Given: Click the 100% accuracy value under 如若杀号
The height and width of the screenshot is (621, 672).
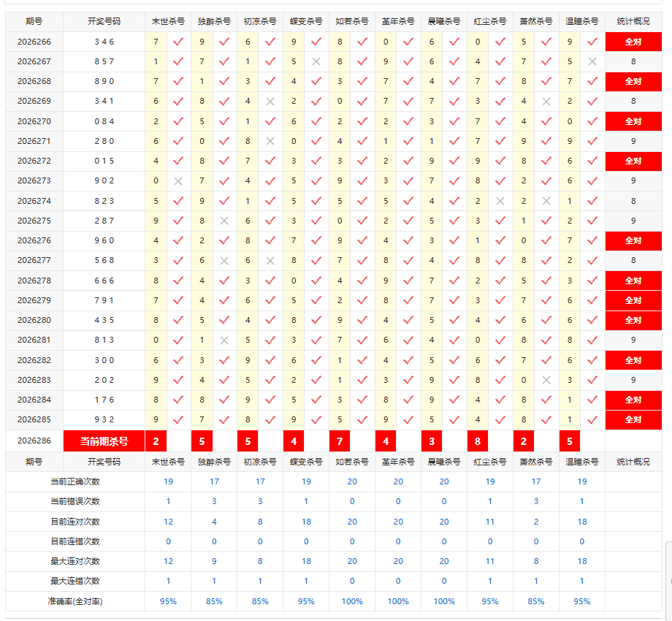Looking at the screenshot, I should tap(352, 601).
